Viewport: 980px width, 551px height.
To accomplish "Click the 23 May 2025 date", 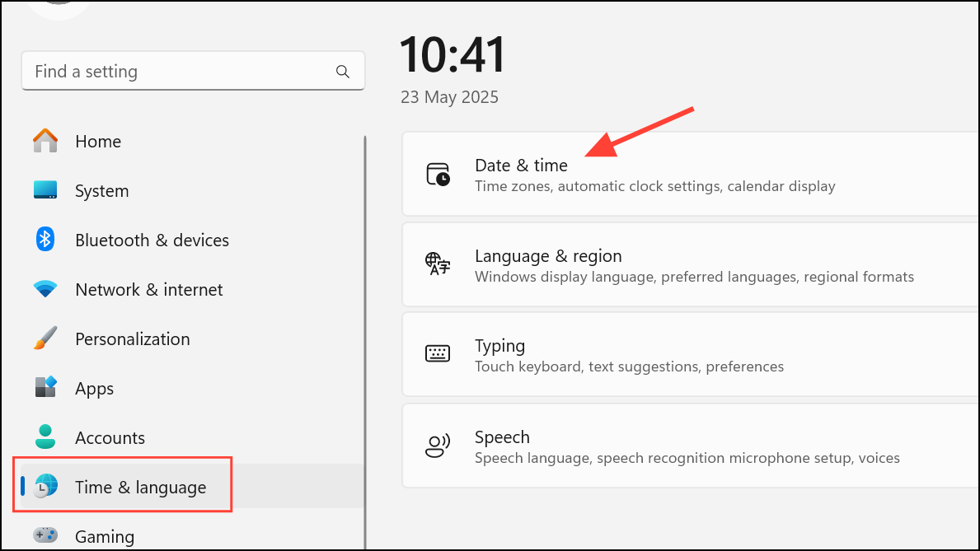I will point(449,97).
